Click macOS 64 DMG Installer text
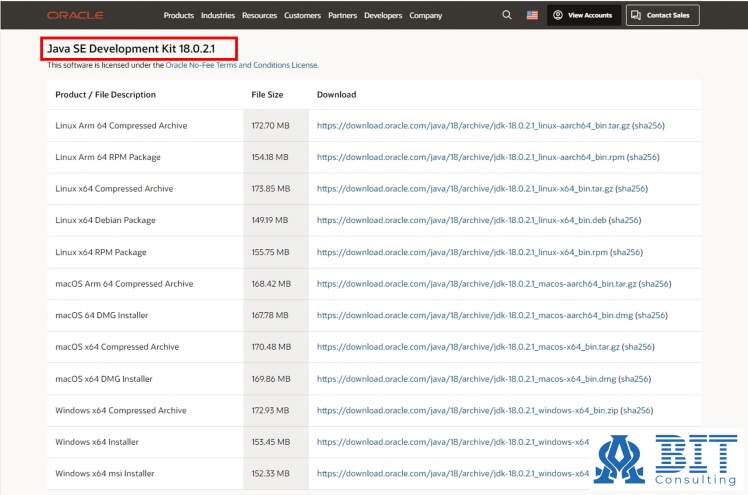Image resolution: width=748 pixels, height=495 pixels. click(102, 315)
